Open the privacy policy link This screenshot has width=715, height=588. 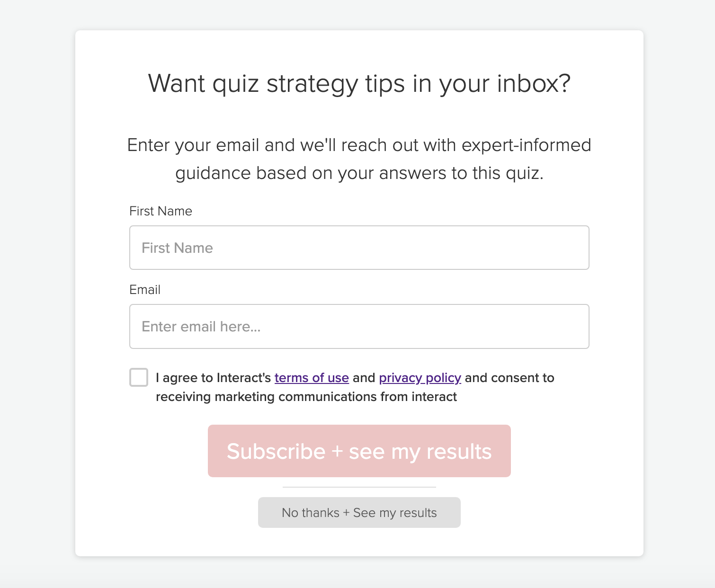[x=420, y=378]
